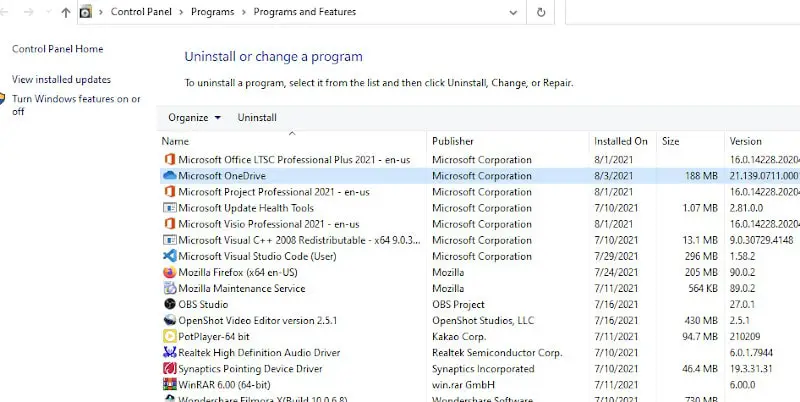The height and width of the screenshot is (402, 800).
Task: Click 296 MB size of VS Code
Action: coord(701,256)
